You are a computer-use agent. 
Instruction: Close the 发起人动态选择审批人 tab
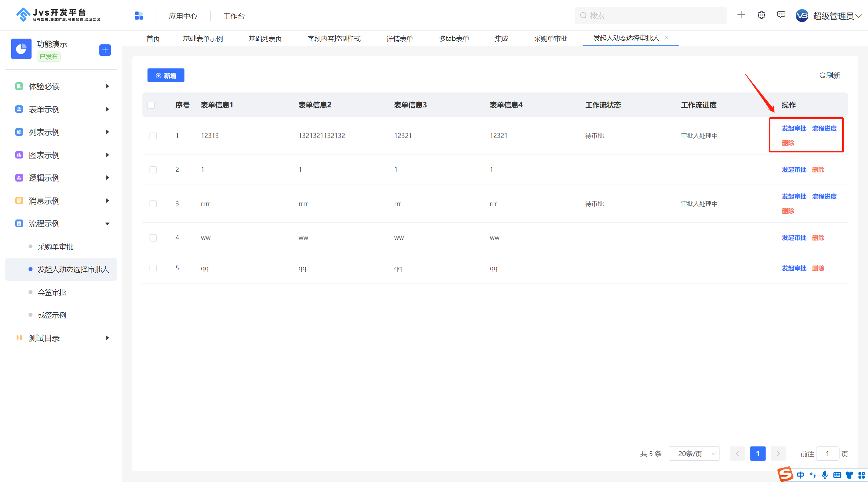coord(667,38)
